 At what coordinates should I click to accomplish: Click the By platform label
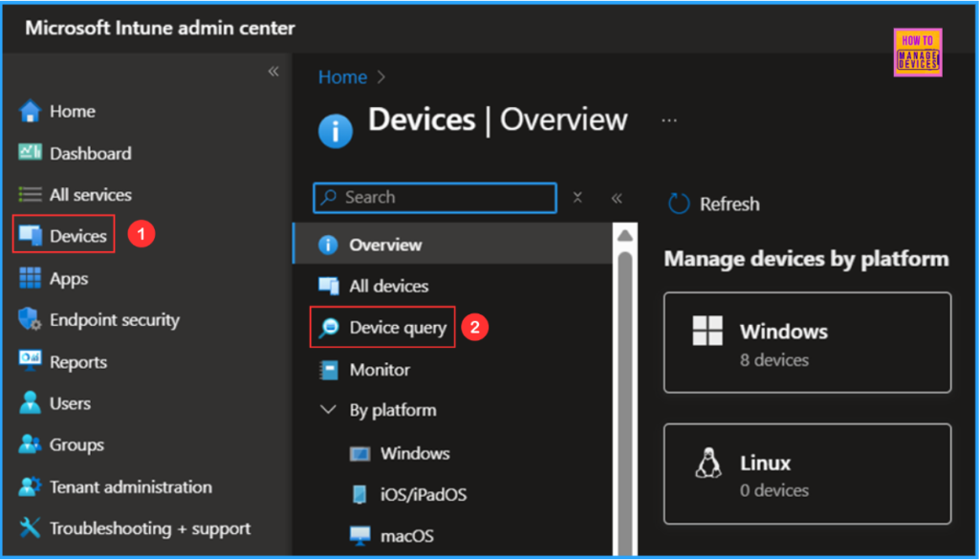pos(393,410)
